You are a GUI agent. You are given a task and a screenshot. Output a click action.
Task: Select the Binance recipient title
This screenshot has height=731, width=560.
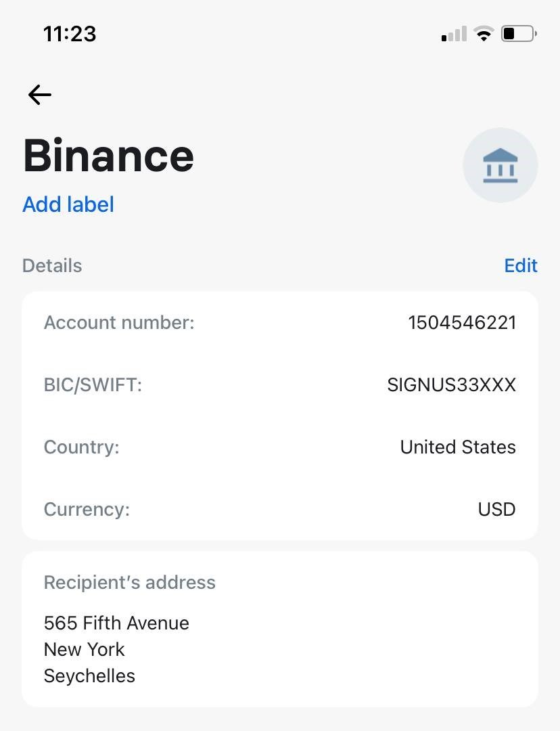[108, 156]
